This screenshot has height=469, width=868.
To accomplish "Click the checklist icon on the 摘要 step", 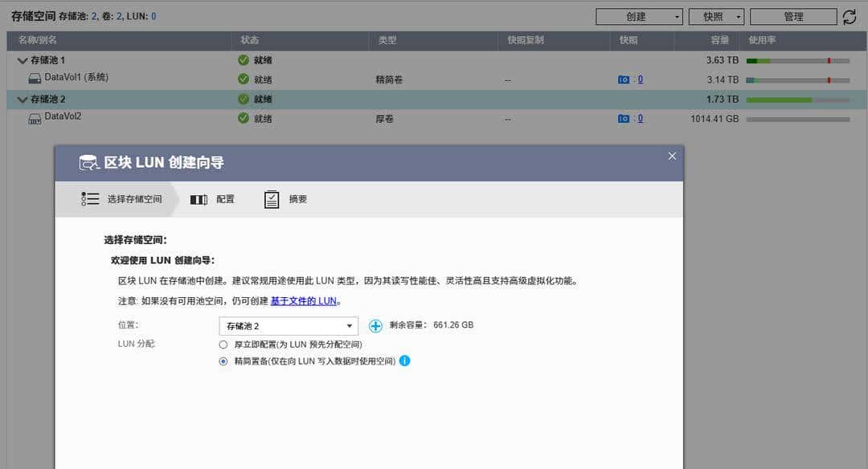I will point(271,198).
